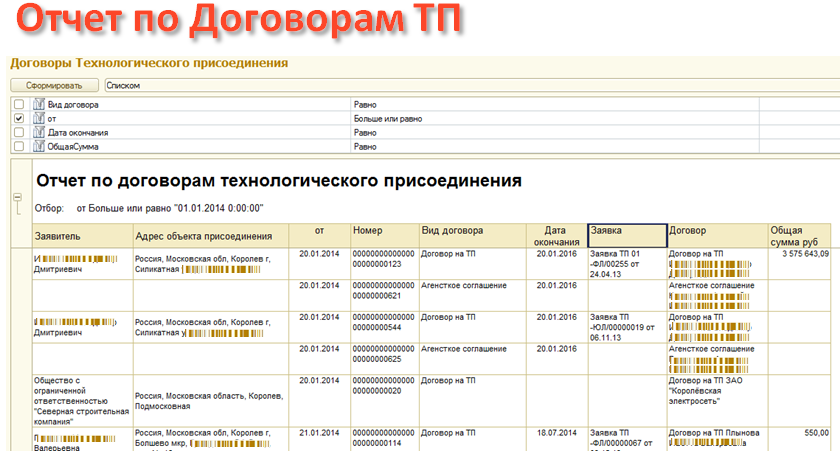Toggle the ОбщаяСумма filter checkbox
This screenshot has width=840, height=457.
click(19, 146)
